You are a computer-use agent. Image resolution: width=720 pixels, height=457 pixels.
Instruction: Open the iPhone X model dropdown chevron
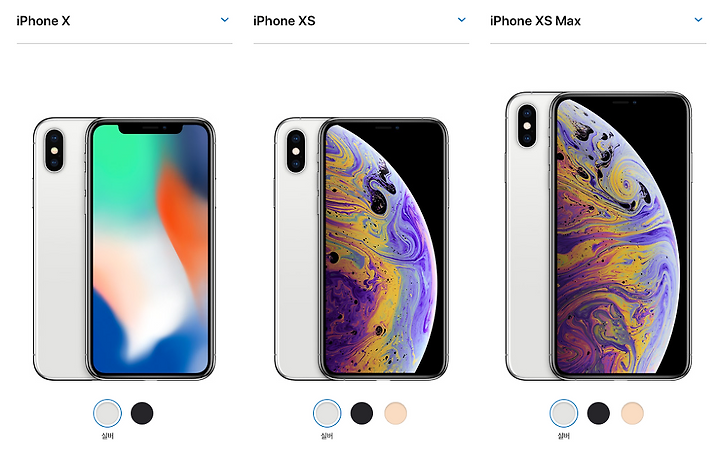(x=225, y=20)
